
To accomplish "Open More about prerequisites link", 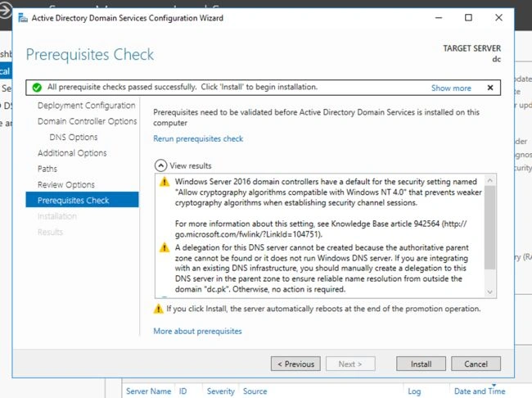I will [197, 331].
